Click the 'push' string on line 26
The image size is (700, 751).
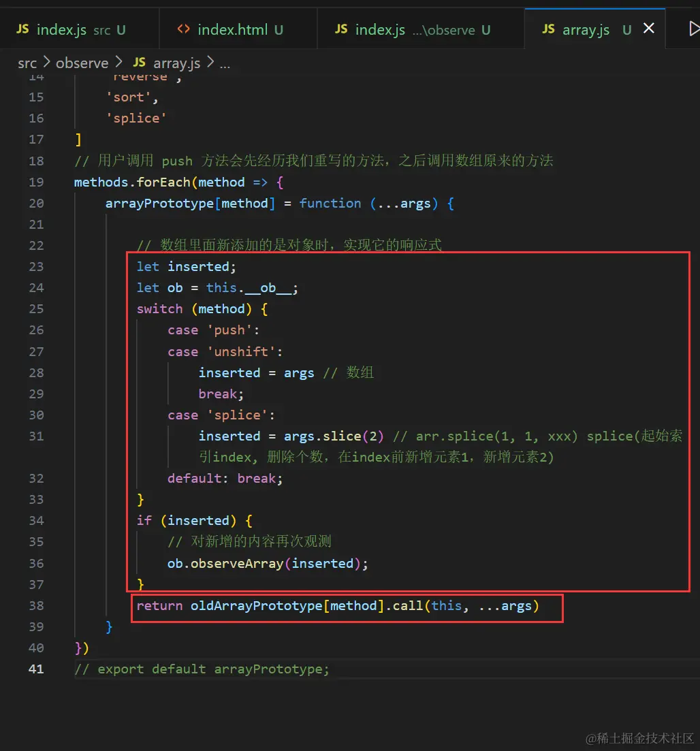coord(229,330)
